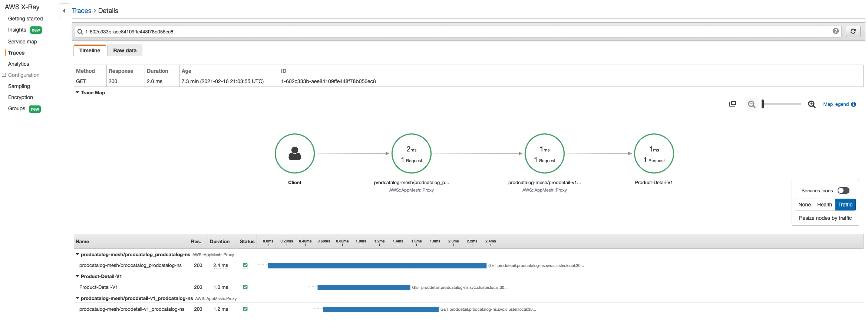Click the trace ID value in table
This screenshot has width=868, height=323.
(328, 81)
